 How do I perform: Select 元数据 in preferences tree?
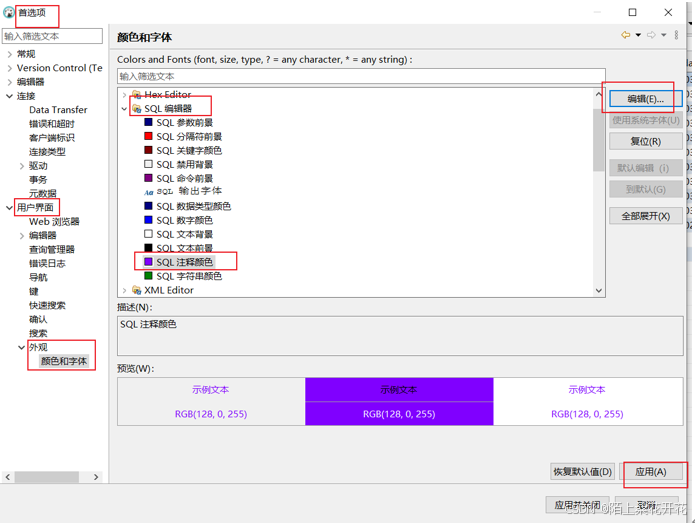pyautogui.click(x=43, y=194)
